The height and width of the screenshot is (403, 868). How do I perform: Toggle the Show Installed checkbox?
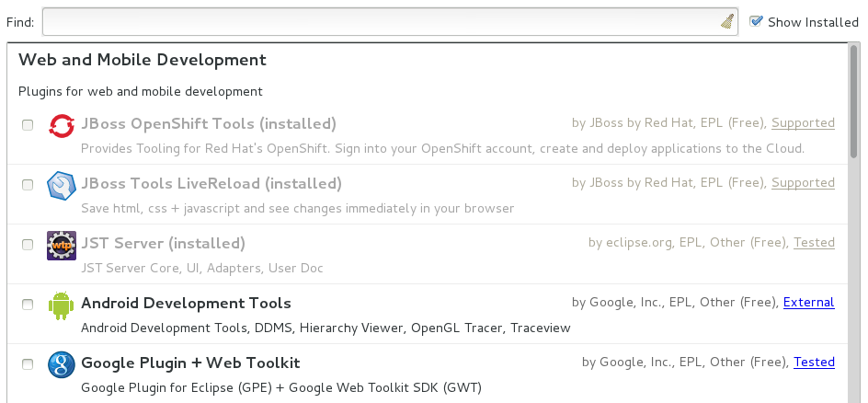[757, 21]
